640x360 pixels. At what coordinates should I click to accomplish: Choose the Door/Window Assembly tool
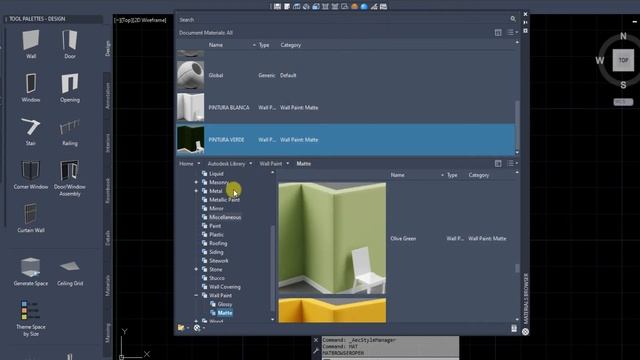[x=70, y=178]
